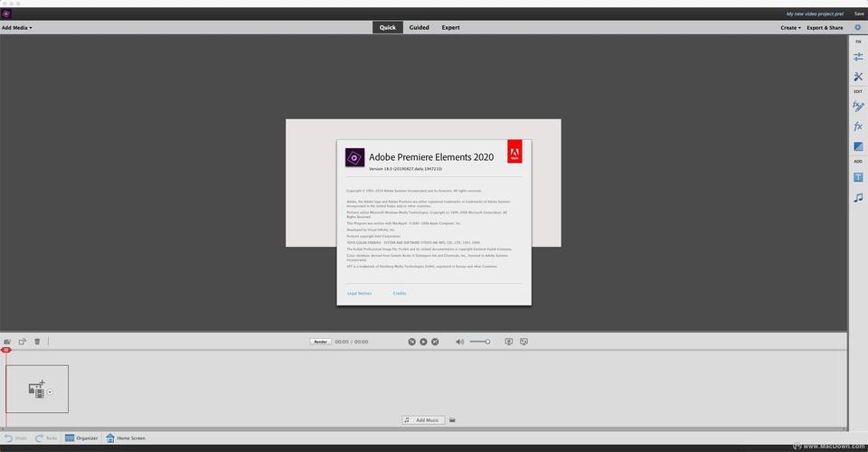868x452 pixels.
Task: Click the Version 18.0 text in dialog
Action: pos(405,169)
